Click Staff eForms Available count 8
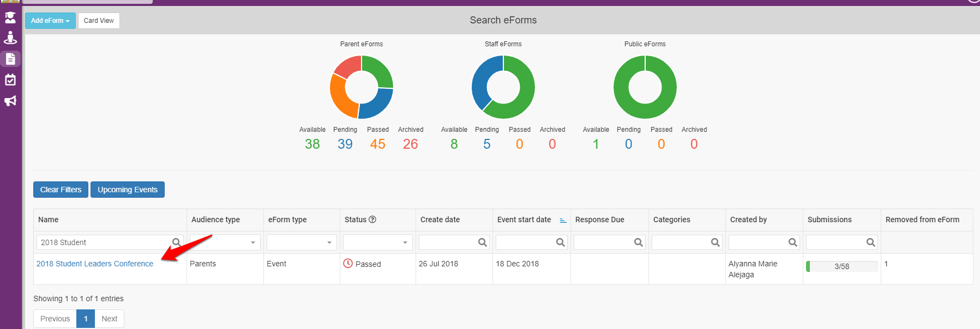 [x=454, y=144]
